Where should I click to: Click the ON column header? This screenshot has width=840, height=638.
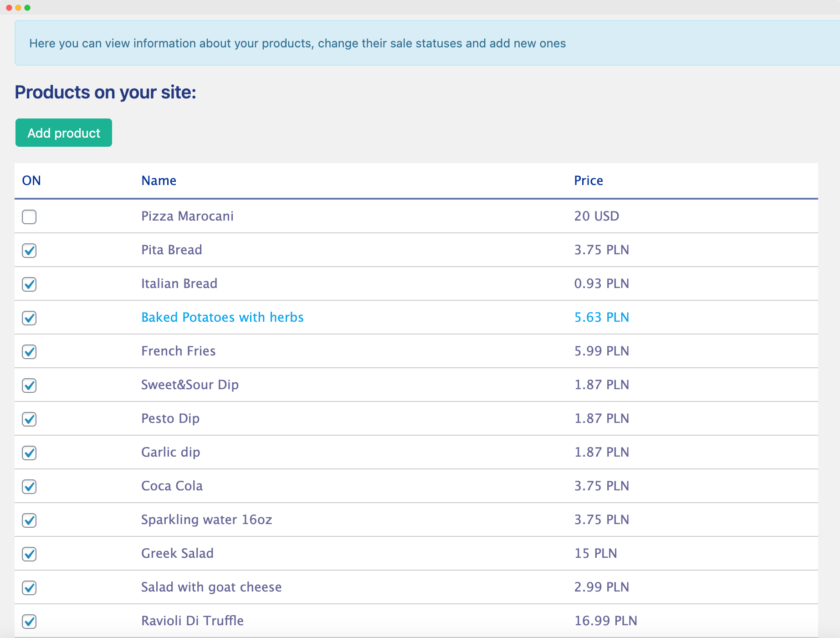point(31,180)
